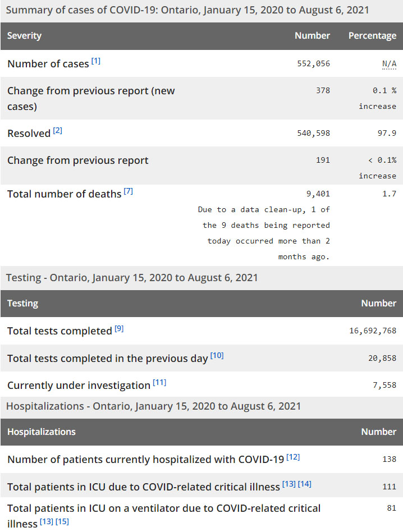
Task: Click the total tests completed value 16,692,768
Action: pos(373,331)
